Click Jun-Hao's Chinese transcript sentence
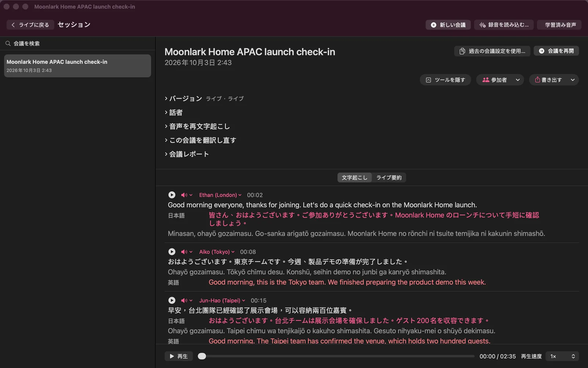 coord(260,310)
